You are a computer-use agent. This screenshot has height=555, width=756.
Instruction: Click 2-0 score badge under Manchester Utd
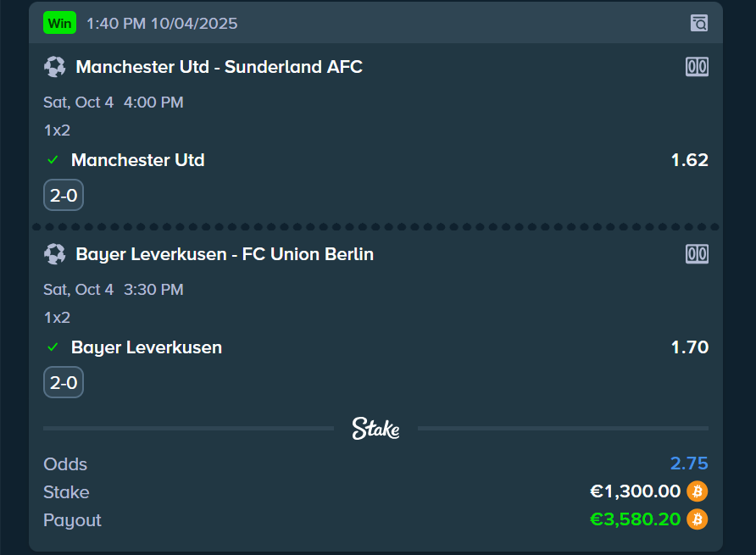coord(64,196)
